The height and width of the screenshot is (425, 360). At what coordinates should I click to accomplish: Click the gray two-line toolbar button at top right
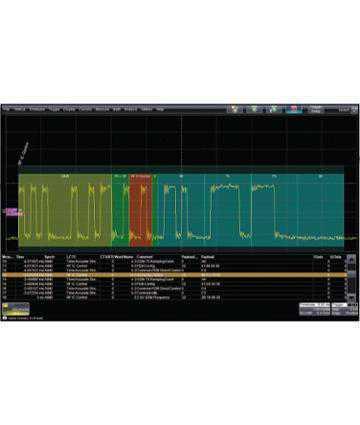315,109
